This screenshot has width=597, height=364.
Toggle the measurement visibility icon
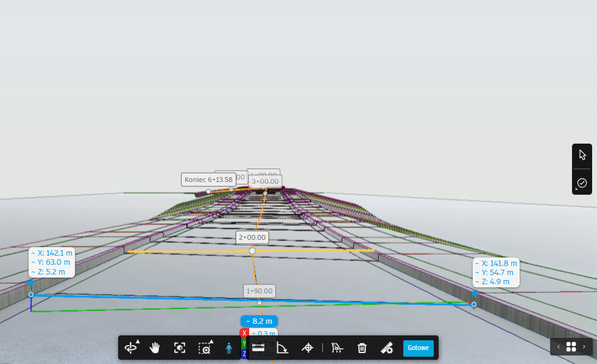point(337,348)
